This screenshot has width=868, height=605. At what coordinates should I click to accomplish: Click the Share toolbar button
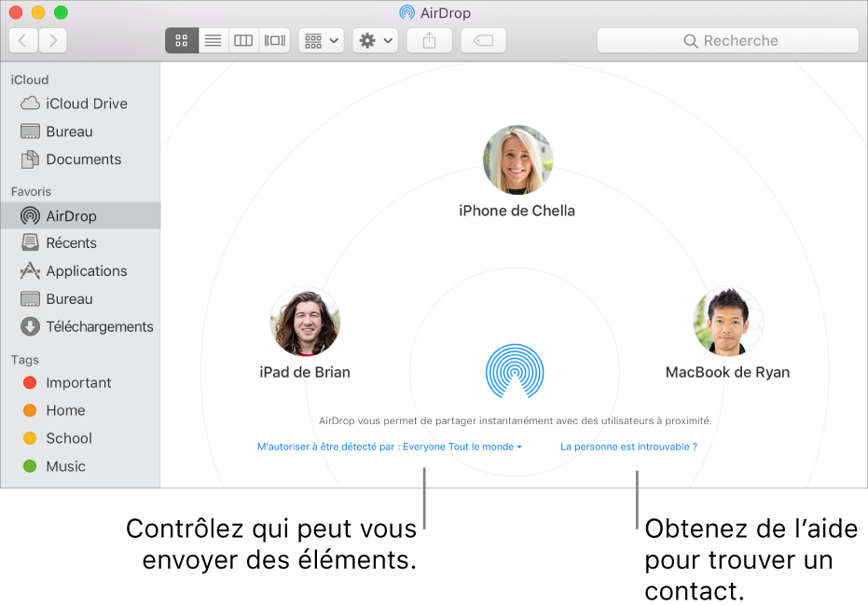(x=429, y=40)
